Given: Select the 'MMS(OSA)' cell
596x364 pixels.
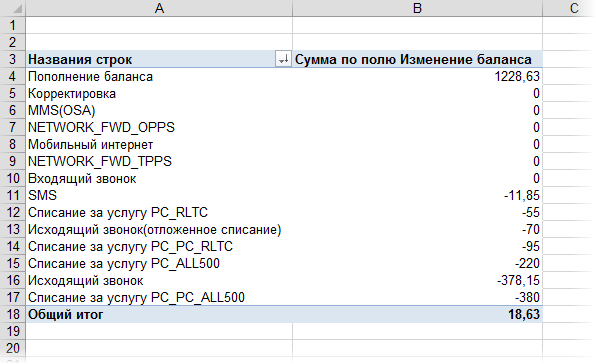Looking at the screenshot, I should pyautogui.click(x=159, y=110).
